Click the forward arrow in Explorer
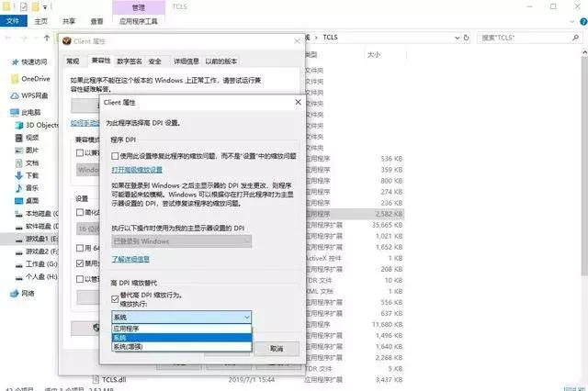Image resolution: width=588 pixels, height=391 pixels. coord(25,38)
